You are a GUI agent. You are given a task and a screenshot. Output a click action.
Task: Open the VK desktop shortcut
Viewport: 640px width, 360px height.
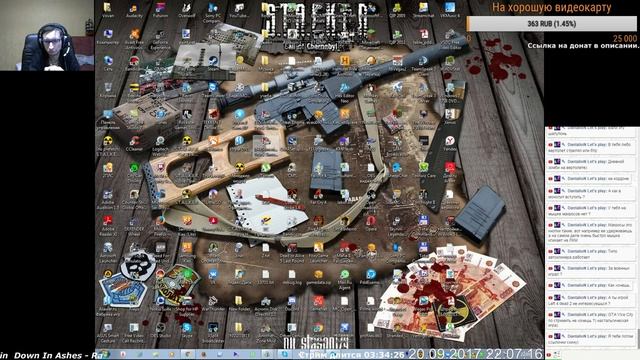click(213, 277)
